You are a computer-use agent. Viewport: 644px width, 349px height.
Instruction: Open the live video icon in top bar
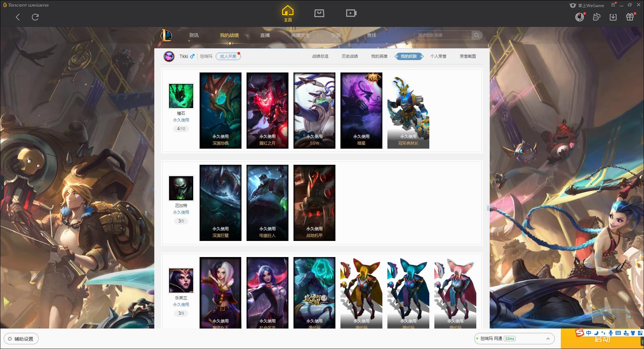click(351, 13)
